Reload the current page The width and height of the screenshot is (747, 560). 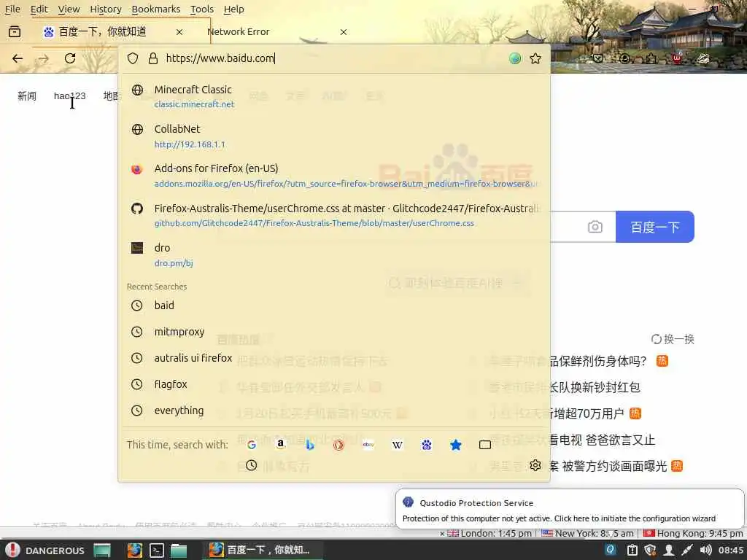(70, 58)
